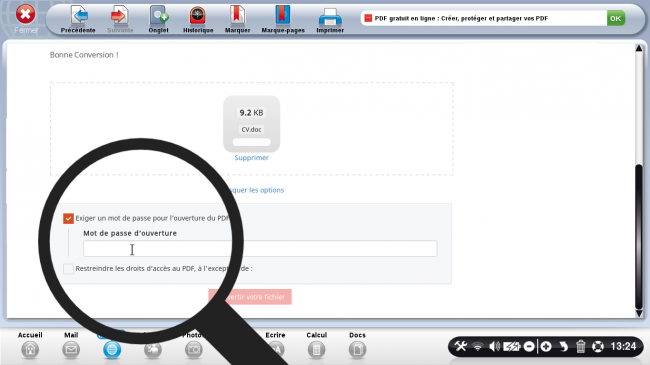
Task: Click the Masquer les options link
Action: tap(257, 190)
